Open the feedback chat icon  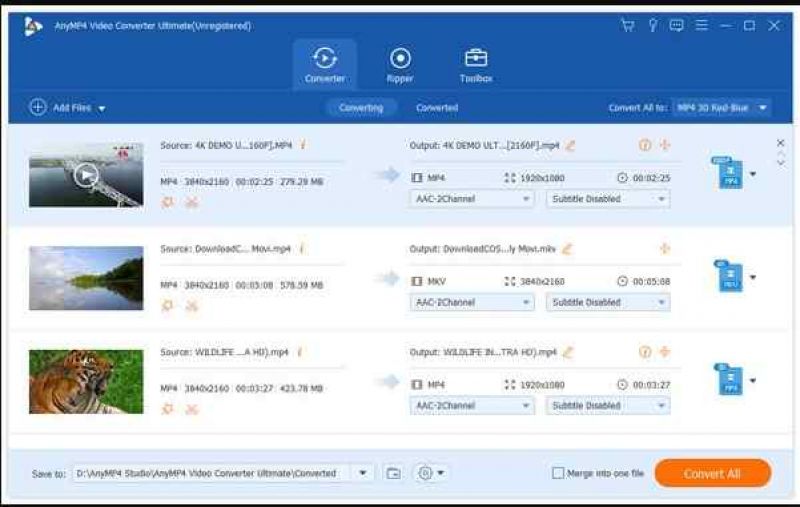[x=677, y=25]
